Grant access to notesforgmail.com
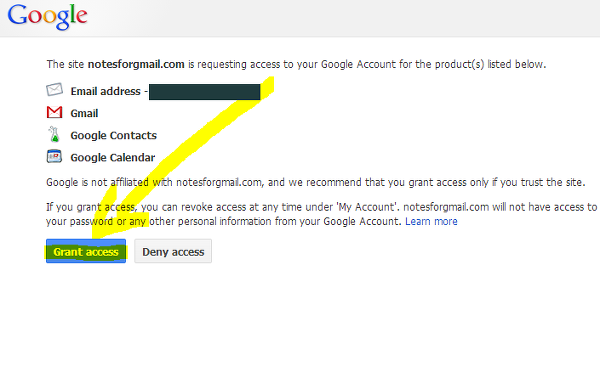Screen dimensions: 600x389 [86, 251]
